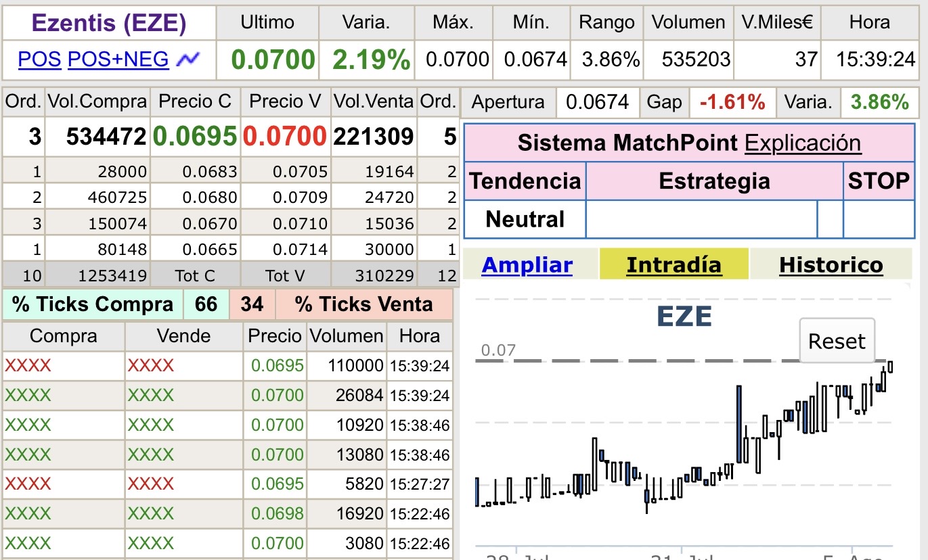This screenshot has width=928, height=560.
Task: Click the Sistema MatchPoint heading text
Action: 627,143
